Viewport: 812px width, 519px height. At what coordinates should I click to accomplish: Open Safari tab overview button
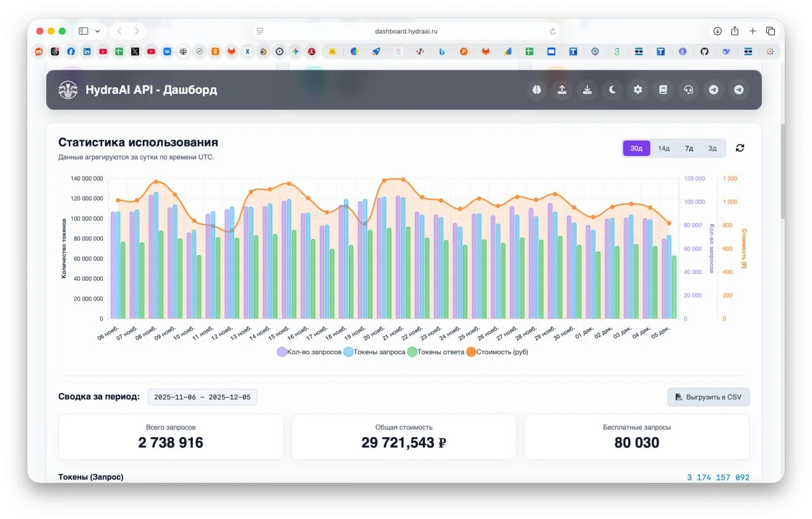pos(771,31)
